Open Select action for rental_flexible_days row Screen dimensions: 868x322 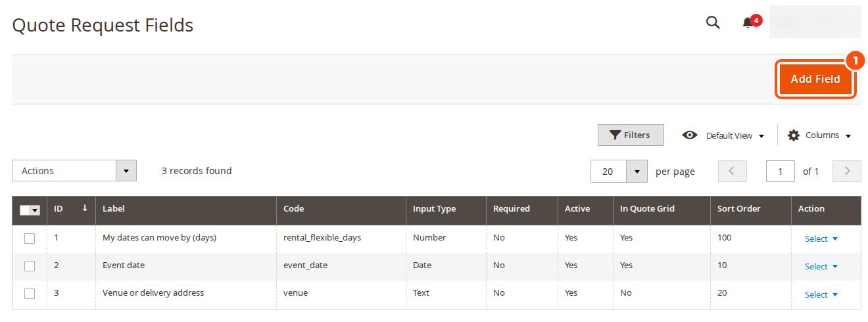[821, 239]
